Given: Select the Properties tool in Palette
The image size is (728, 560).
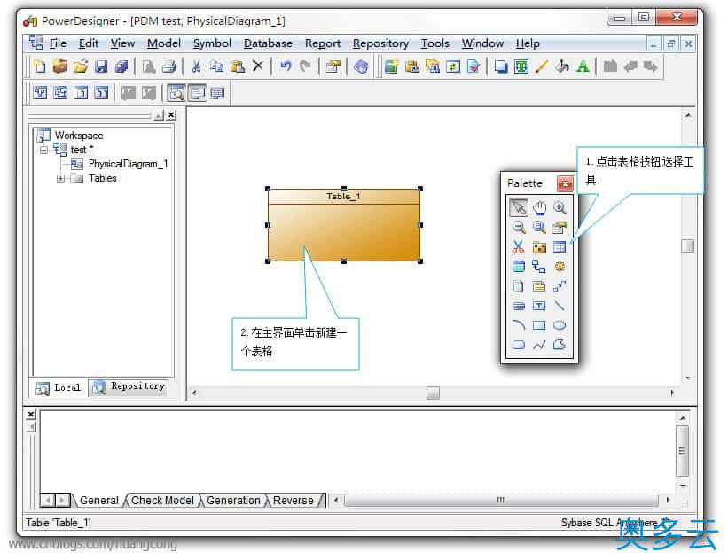Looking at the screenshot, I should coord(560,227).
